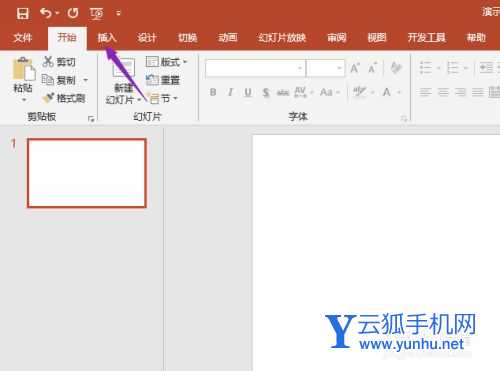Toggle text Shadow S button

tap(266, 92)
